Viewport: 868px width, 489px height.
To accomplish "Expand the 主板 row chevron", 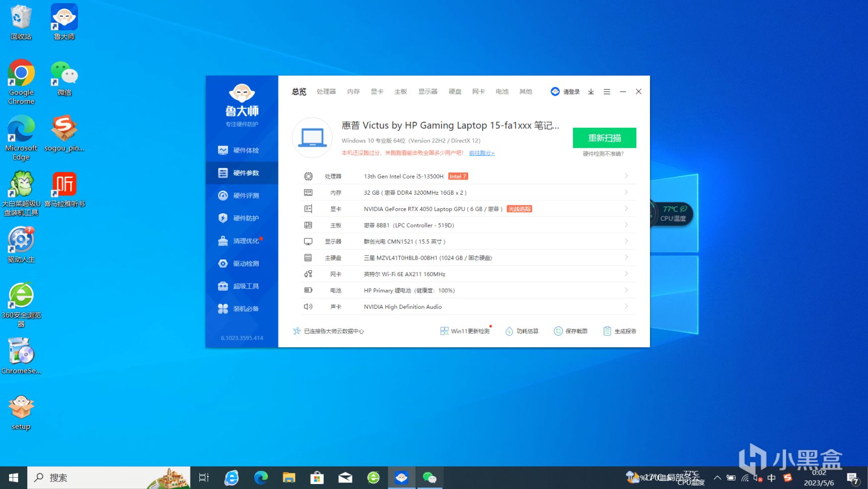I will click(x=626, y=225).
